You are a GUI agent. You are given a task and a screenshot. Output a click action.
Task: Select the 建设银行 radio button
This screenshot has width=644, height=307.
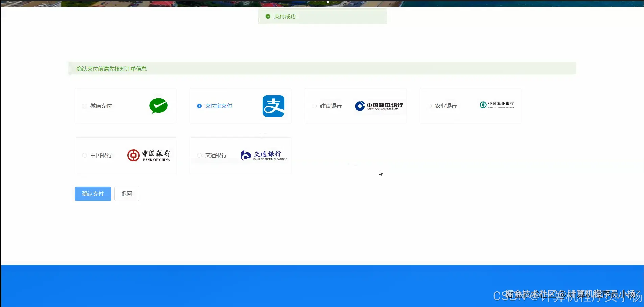[x=314, y=106]
